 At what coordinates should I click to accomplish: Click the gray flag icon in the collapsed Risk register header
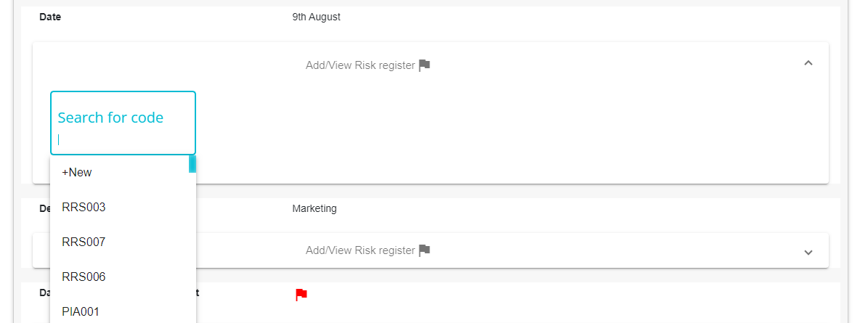(x=425, y=250)
